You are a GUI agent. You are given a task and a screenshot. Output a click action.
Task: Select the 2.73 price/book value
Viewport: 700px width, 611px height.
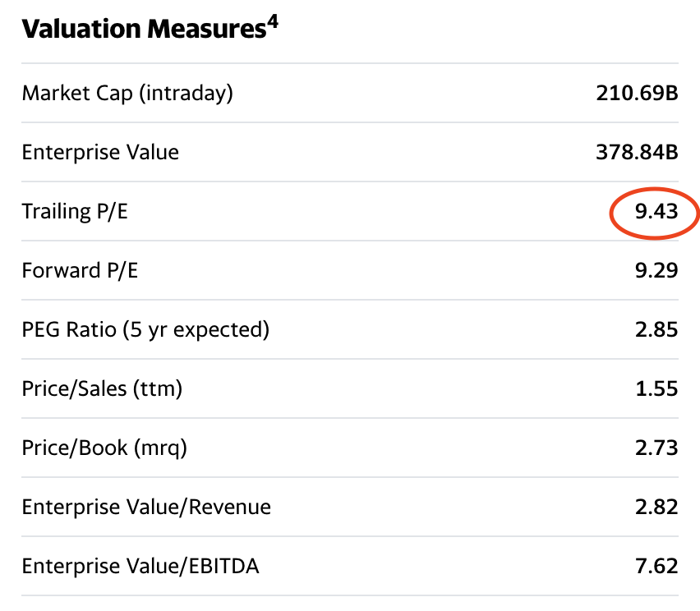tap(656, 448)
